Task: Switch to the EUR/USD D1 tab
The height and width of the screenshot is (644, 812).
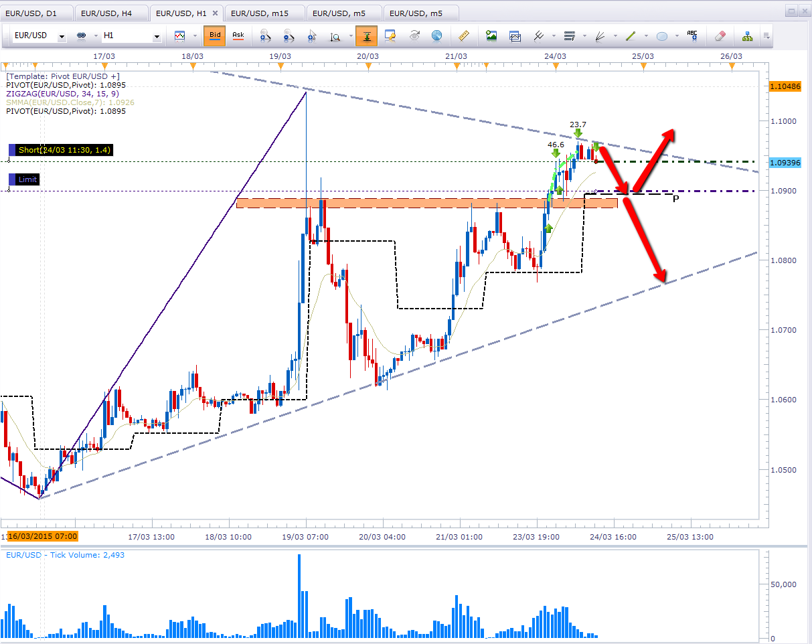Action: point(37,12)
